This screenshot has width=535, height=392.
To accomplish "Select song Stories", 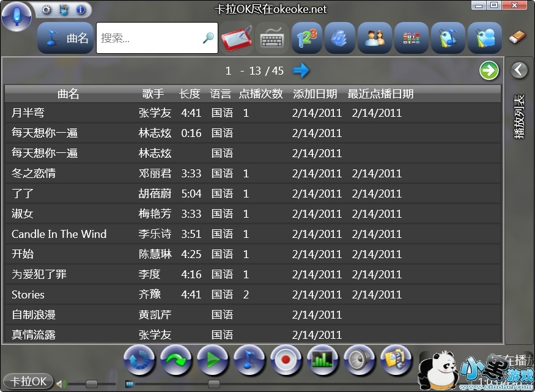I will (x=253, y=294).
